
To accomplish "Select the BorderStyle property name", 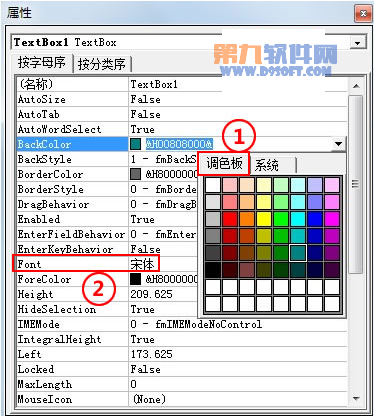I will [51, 189].
